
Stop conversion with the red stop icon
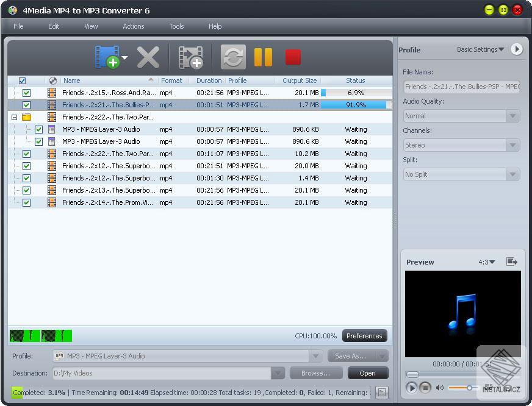(x=293, y=57)
